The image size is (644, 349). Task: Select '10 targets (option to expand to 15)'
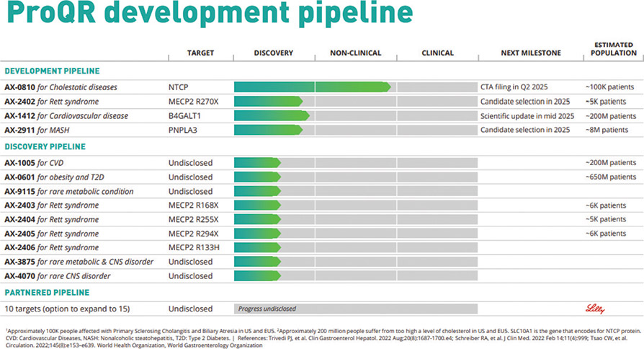(x=67, y=309)
